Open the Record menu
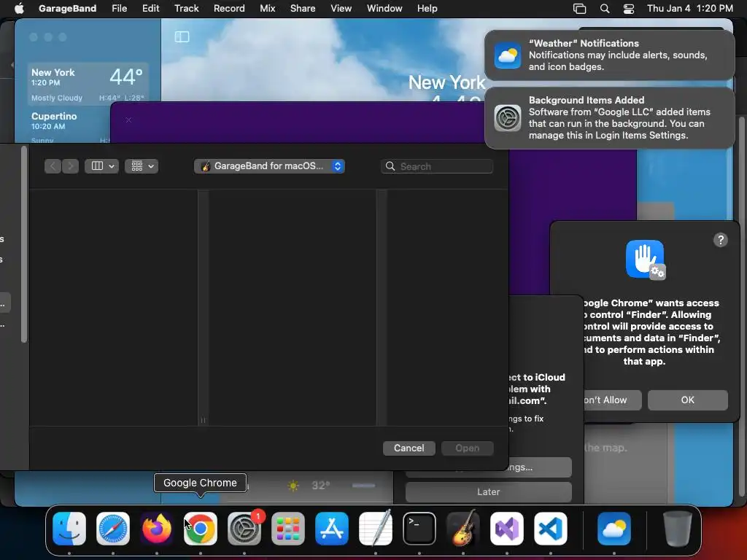This screenshot has height=560, width=747. [x=229, y=8]
